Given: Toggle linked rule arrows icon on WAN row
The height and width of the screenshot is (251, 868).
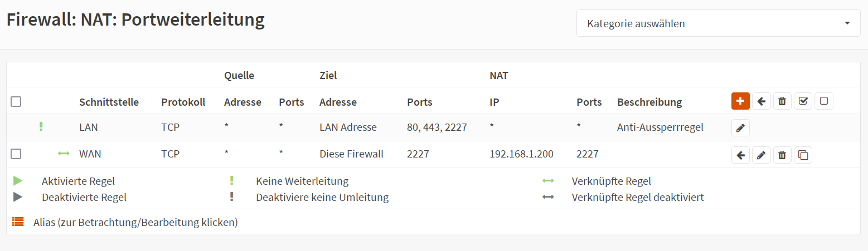Looking at the screenshot, I should click(64, 154).
